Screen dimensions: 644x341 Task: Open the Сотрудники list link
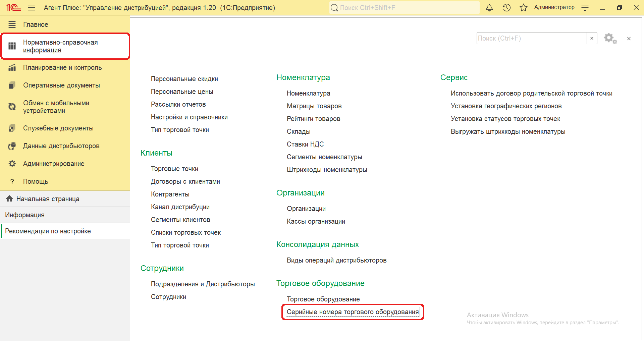click(168, 297)
